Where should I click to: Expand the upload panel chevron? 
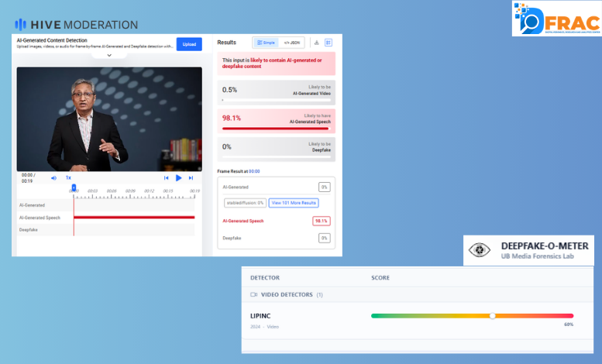pos(109,55)
